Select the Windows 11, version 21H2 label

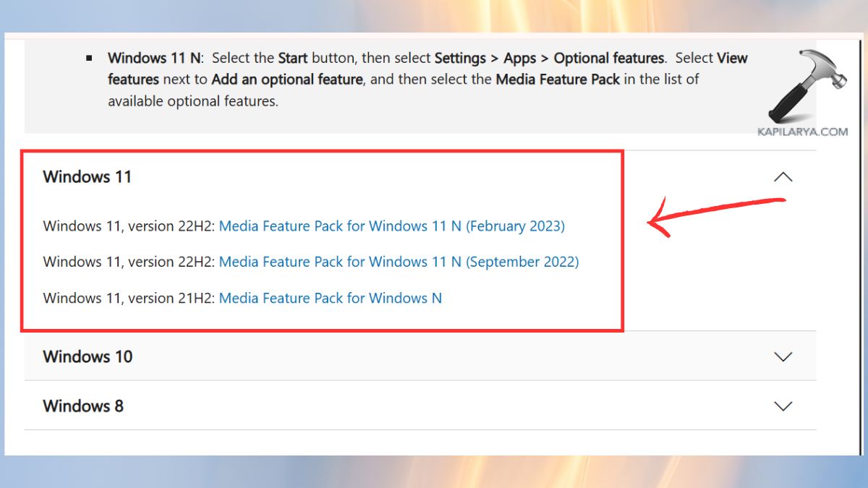129,298
